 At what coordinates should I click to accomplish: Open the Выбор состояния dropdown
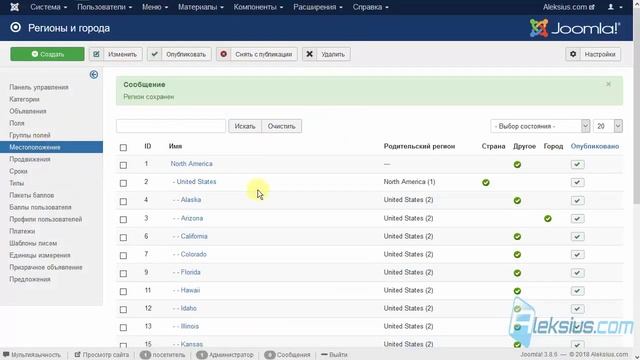click(540, 126)
